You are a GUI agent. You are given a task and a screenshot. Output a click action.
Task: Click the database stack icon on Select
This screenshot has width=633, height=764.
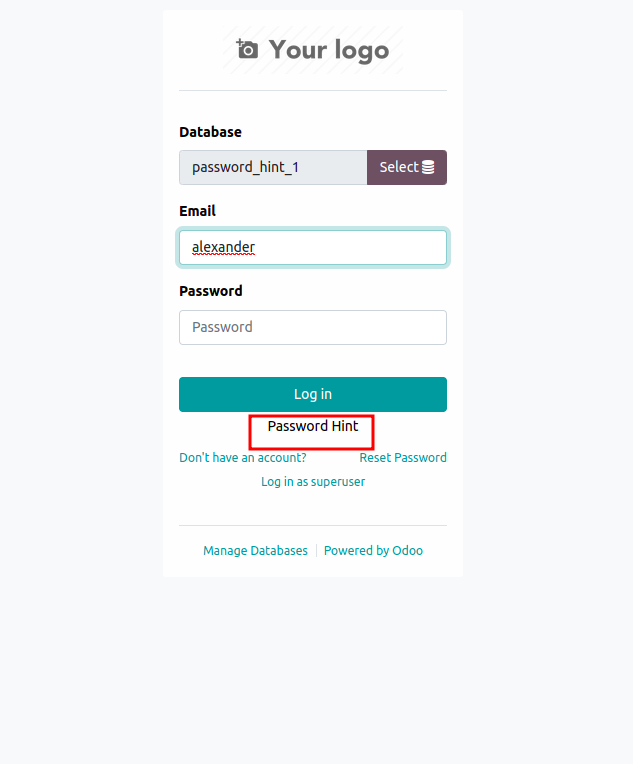click(428, 168)
